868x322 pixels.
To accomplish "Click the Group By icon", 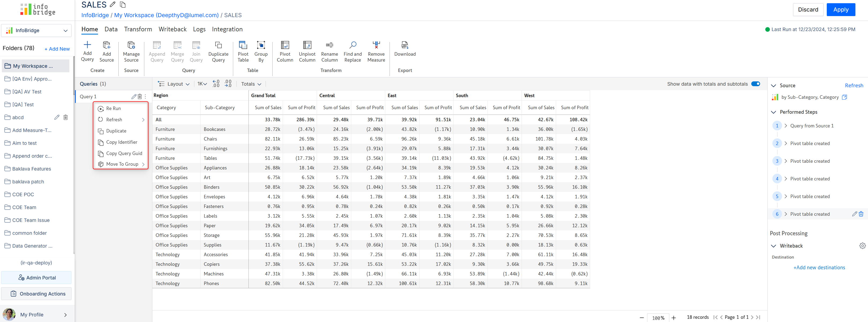I will click(261, 45).
